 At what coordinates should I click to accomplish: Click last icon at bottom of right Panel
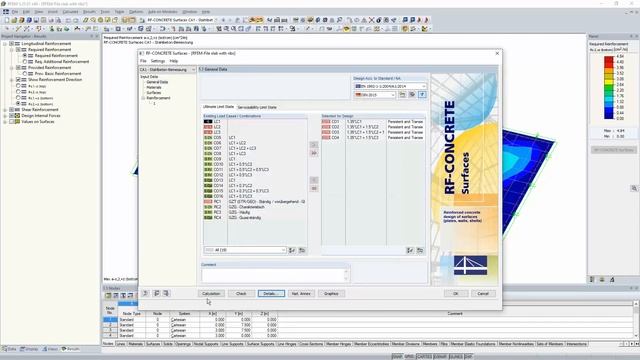612,280
